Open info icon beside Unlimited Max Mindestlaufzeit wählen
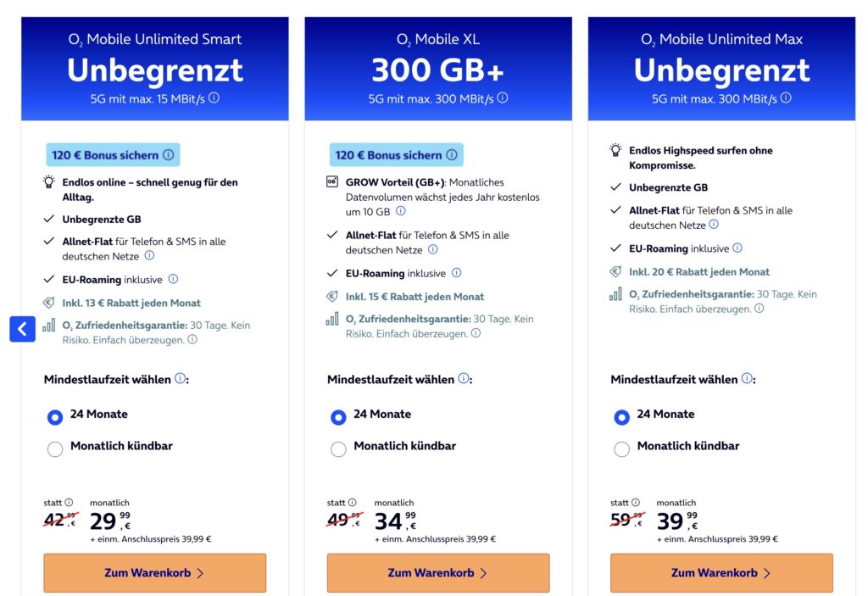 (746, 379)
